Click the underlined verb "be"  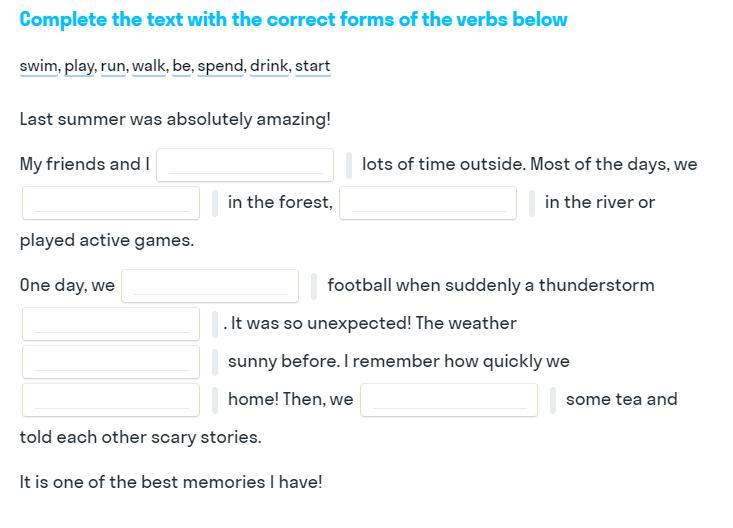click(x=181, y=66)
